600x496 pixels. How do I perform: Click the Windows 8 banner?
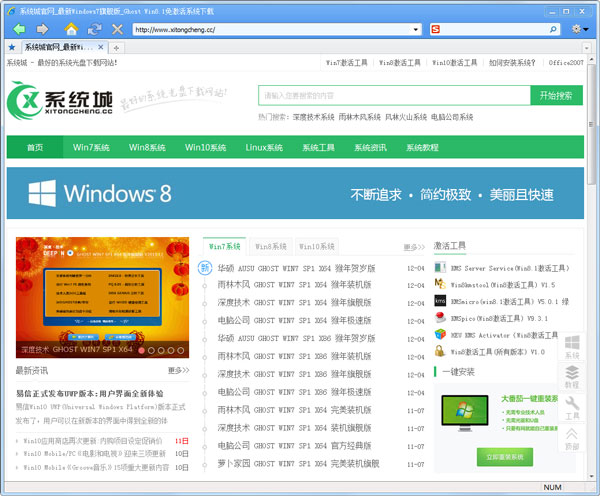pyautogui.click(x=295, y=193)
